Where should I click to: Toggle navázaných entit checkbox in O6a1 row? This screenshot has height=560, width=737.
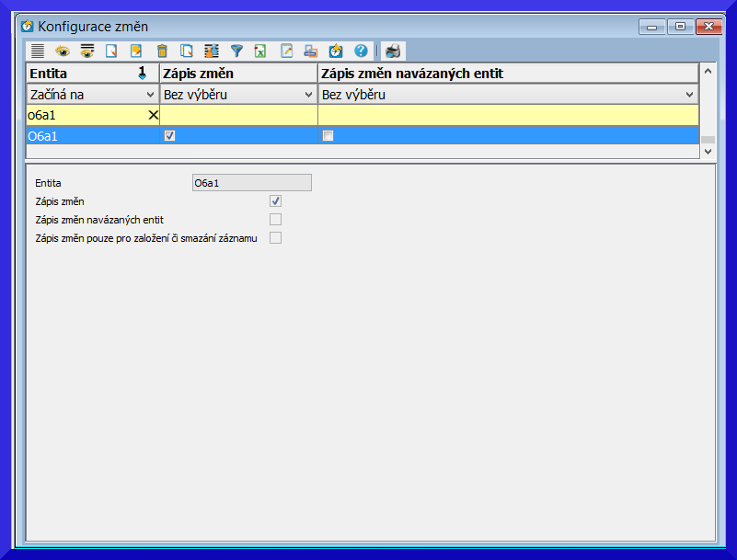point(328,136)
